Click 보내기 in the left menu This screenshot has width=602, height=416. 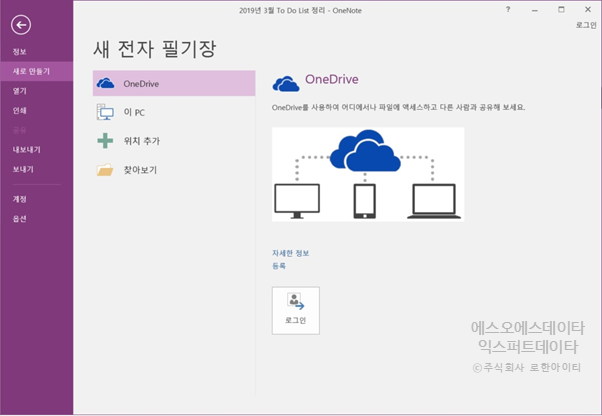23,169
